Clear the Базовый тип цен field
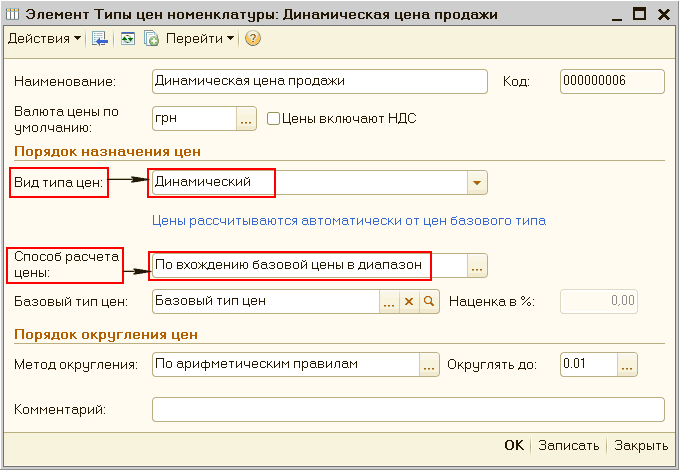679x470 pixels. tap(409, 301)
